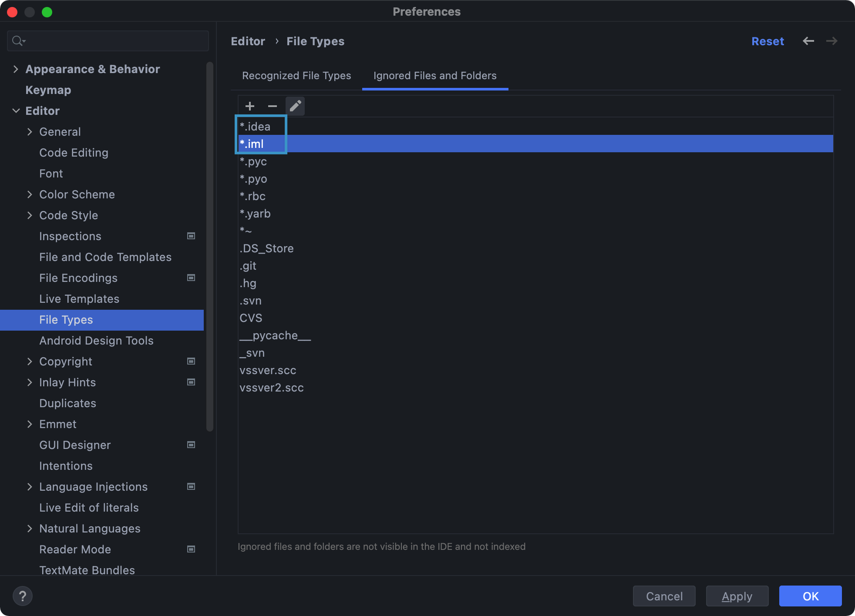Click the Reset link

coord(767,41)
